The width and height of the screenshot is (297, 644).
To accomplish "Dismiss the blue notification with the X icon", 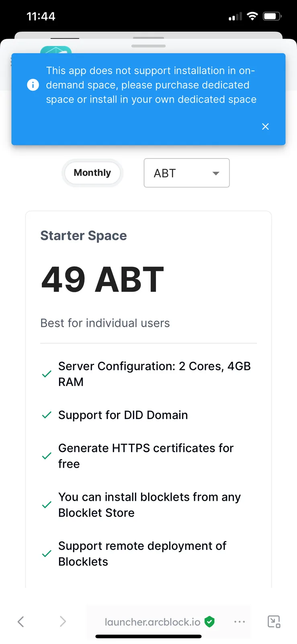I will tap(265, 126).
